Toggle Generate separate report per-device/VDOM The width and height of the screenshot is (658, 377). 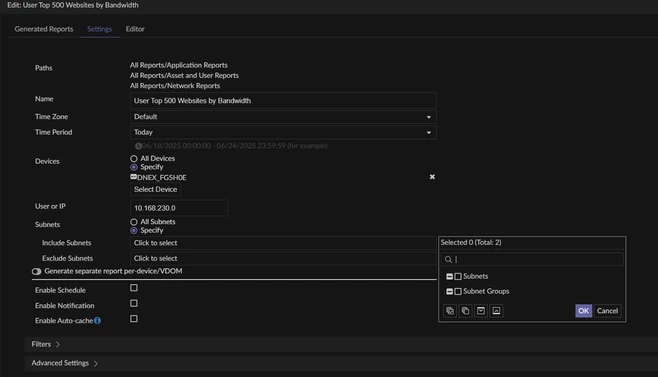click(x=37, y=271)
